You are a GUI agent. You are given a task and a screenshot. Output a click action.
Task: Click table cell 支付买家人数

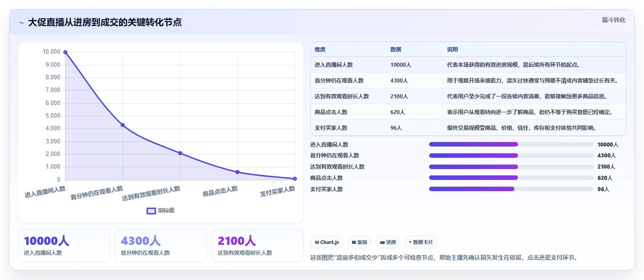point(331,128)
